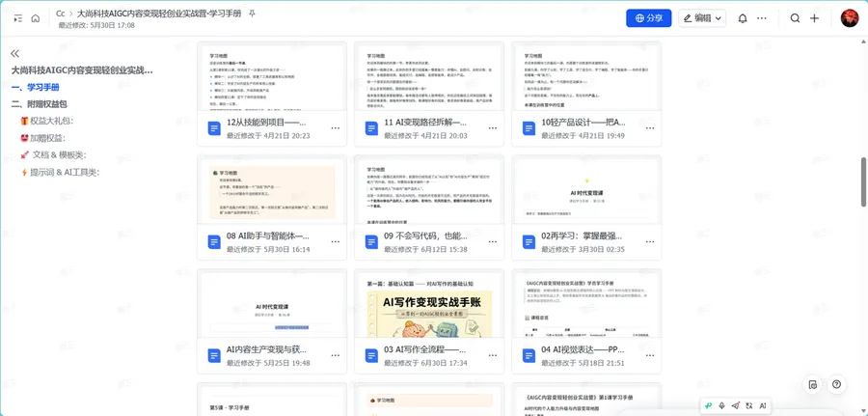Go to 权益大礼包 outline entry
The width and height of the screenshot is (868, 416).
pyautogui.click(x=47, y=121)
